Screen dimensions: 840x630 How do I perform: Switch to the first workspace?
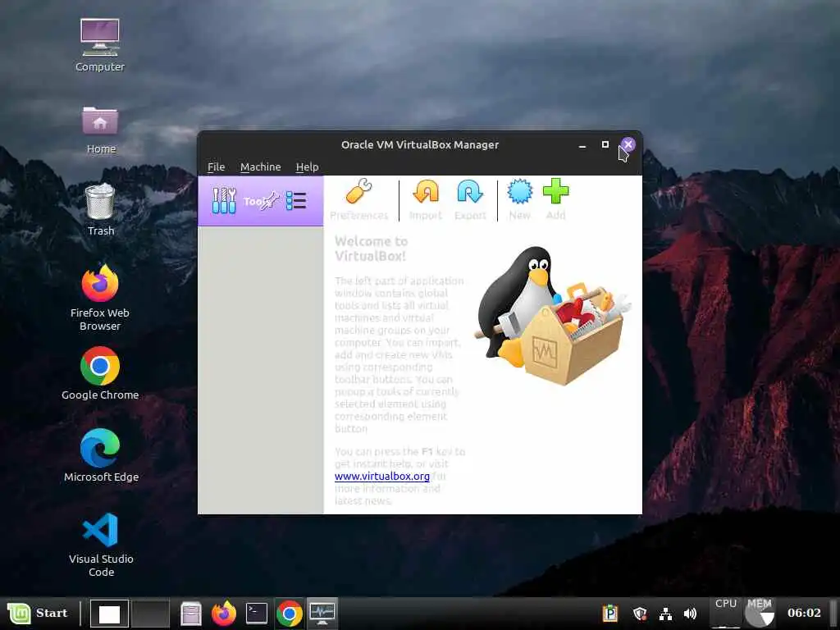pyautogui.click(x=109, y=614)
